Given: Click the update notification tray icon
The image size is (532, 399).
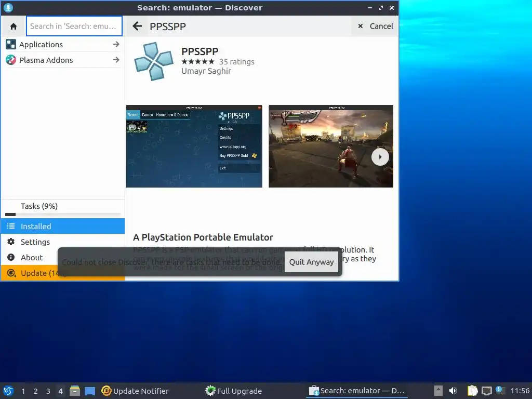Looking at the screenshot, I should coord(500,390).
